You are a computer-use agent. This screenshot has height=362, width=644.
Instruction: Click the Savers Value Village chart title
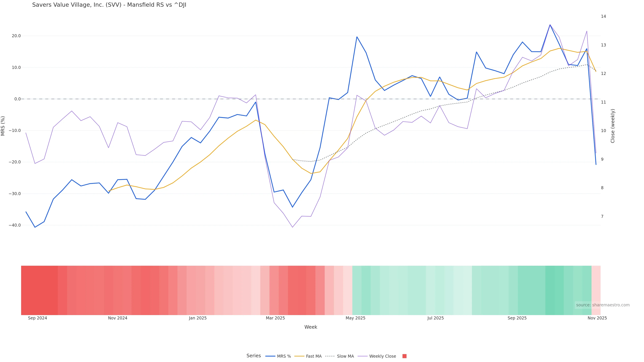[x=109, y=5]
